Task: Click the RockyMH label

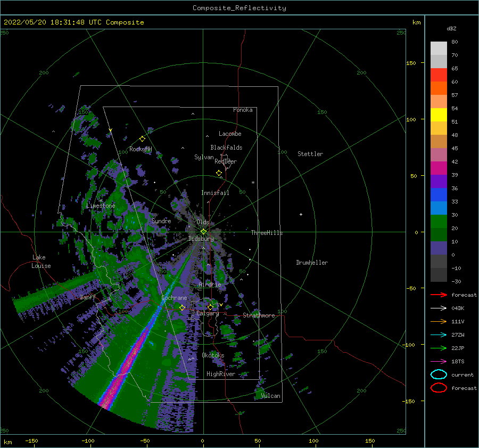Action: coord(141,149)
